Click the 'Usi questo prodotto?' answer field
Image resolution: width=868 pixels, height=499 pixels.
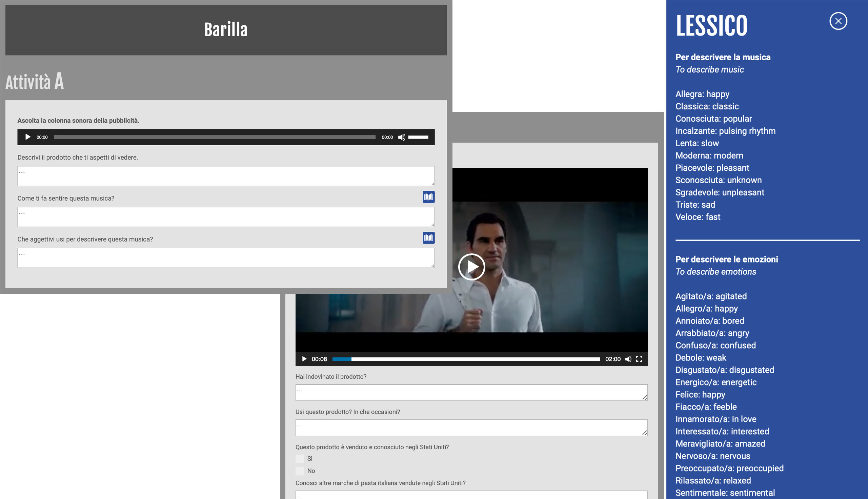[x=471, y=428]
